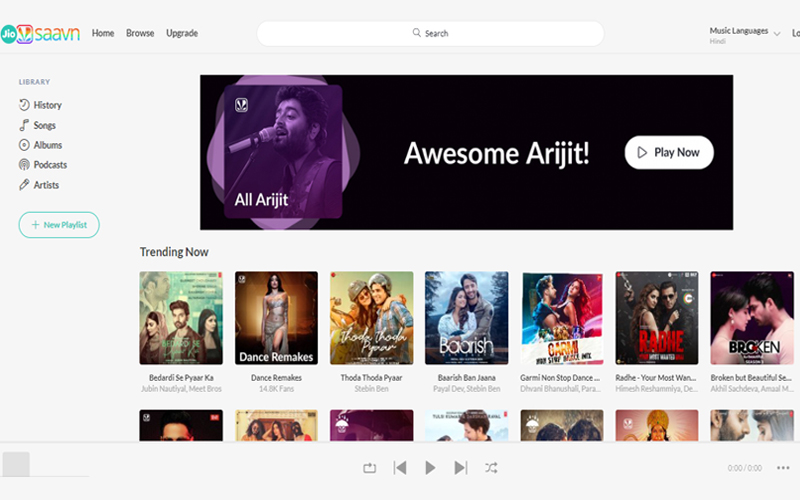Click Play Now on the Arijit banner
Screen dimensions: 800x500
click(669, 153)
